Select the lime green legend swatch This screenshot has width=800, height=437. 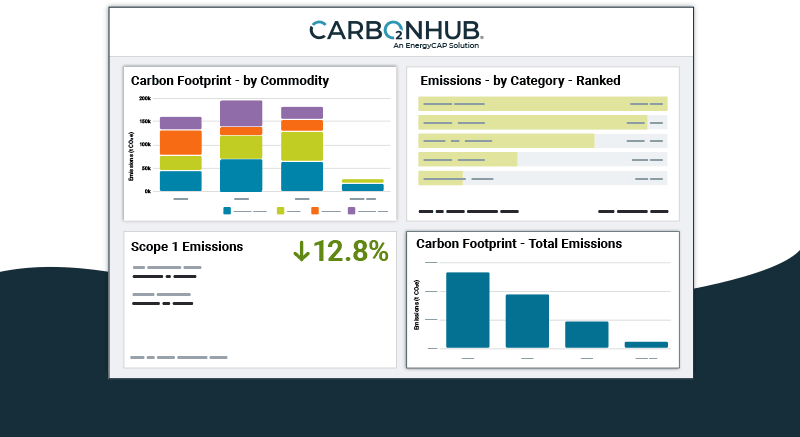click(x=281, y=211)
